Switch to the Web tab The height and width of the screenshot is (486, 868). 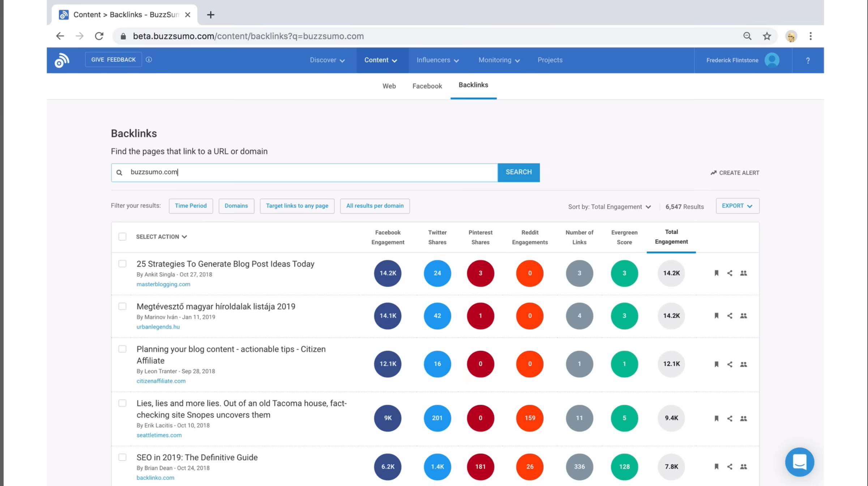point(389,86)
